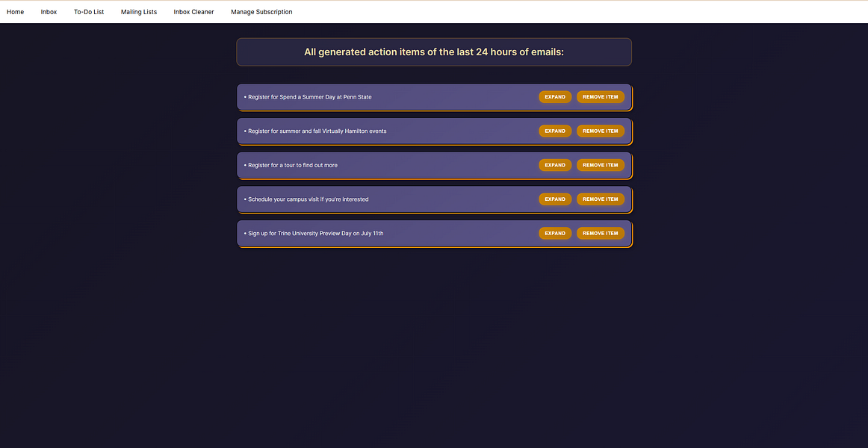The image size is (868, 448).
Task: Expand the Virtually Hamilton events item
Action: (x=555, y=131)
